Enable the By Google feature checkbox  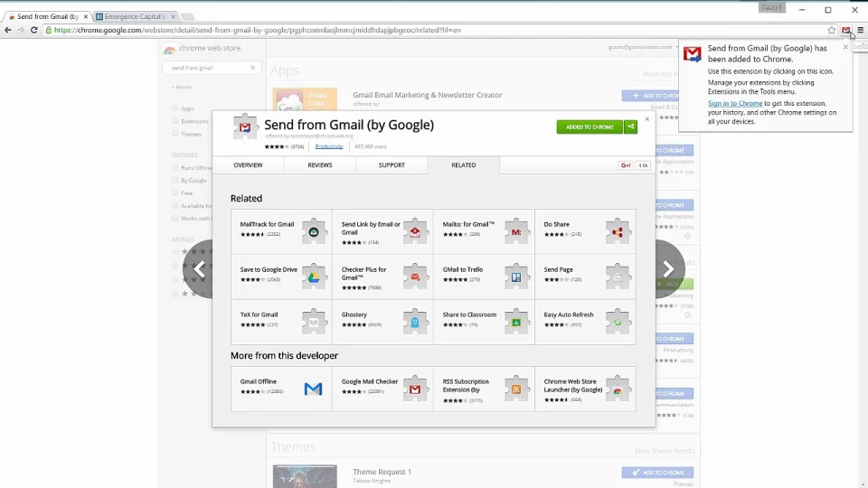pos(175,180)
